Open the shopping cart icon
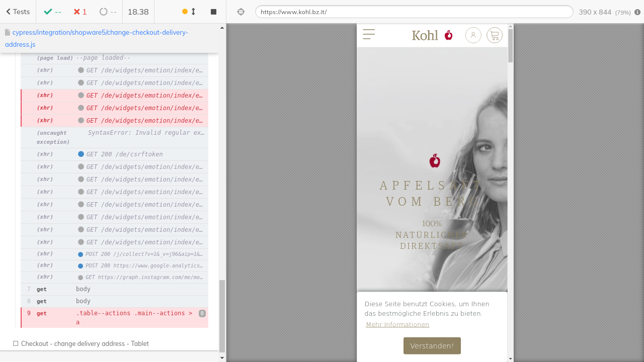The image size is (644, 362). (494, 35)
